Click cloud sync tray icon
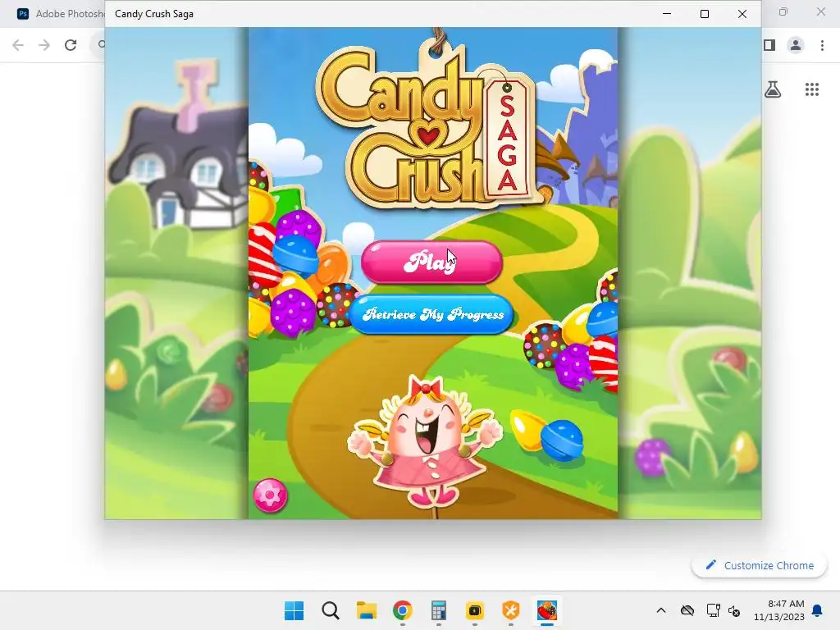840x630 pixels. point(687,610)
